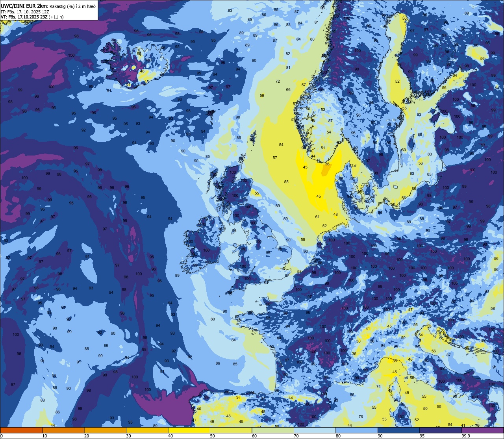Click the legend tick label '80'
This screenshot has height=439, width=504.
[338, 436]
